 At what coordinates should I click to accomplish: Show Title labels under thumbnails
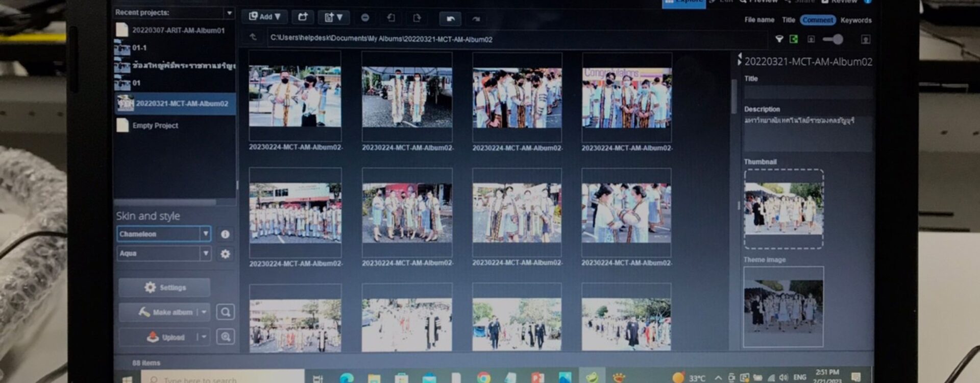(x=789, y=20)
